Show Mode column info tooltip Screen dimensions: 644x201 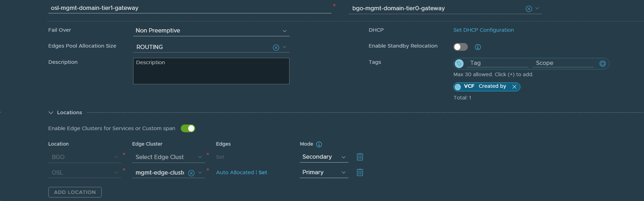319,144
